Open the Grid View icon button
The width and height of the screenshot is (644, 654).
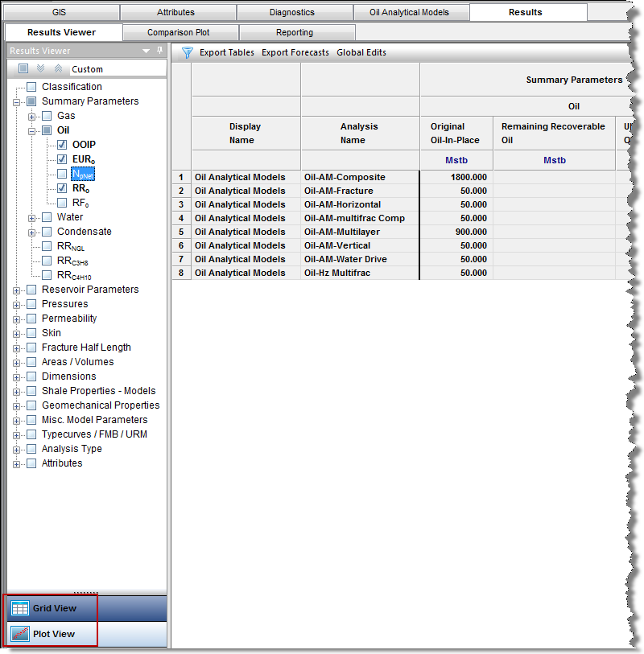click(x=20, y=608)
